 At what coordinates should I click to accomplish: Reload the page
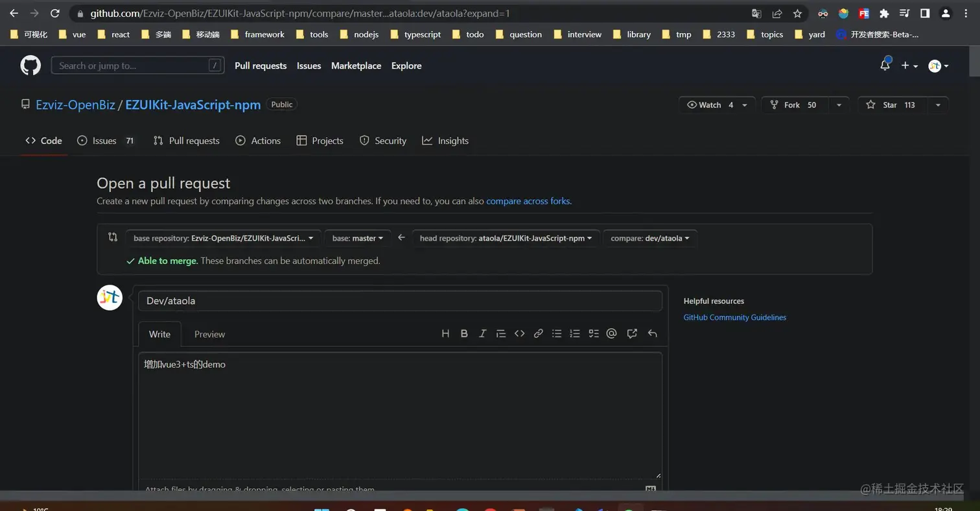[x=55, y=13]
